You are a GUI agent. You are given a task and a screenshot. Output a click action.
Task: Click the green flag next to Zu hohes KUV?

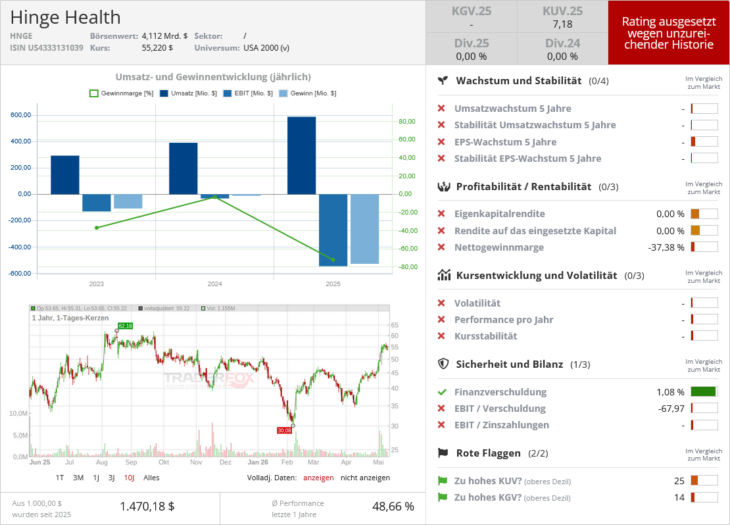tap(442, 481)
